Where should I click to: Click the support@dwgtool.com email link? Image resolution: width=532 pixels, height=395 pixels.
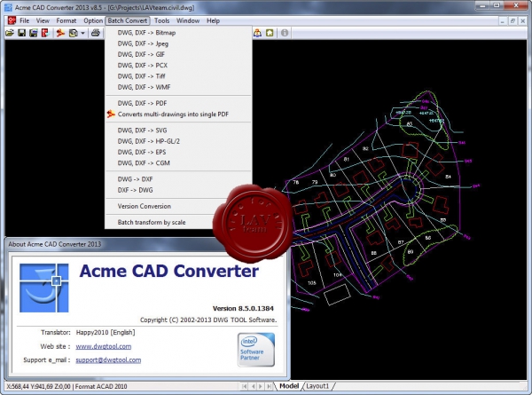pos(108,360)
